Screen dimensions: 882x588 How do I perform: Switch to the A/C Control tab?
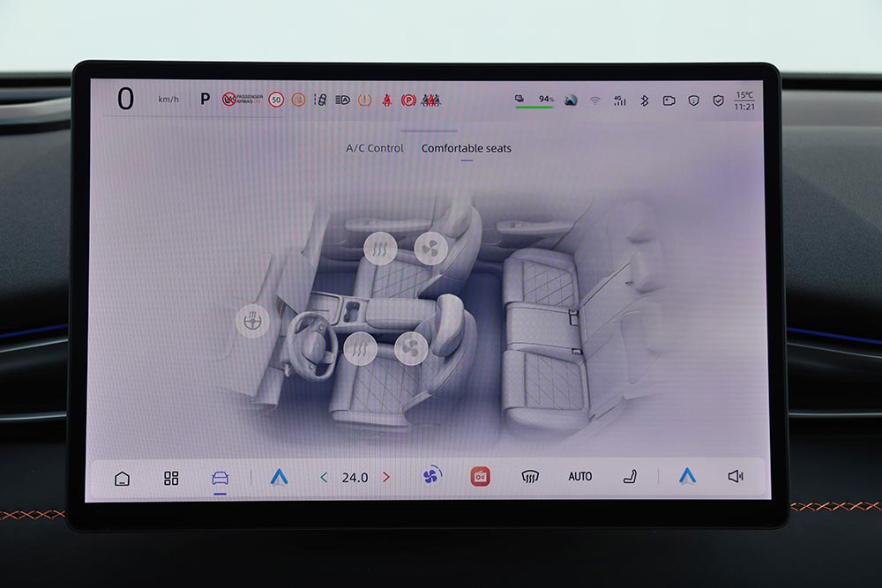coord(373,148)
